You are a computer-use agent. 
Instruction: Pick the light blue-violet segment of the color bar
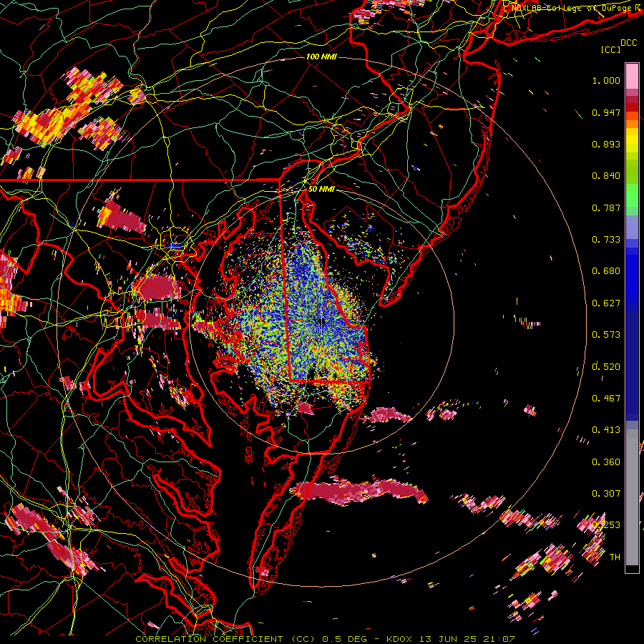point(632,227)
